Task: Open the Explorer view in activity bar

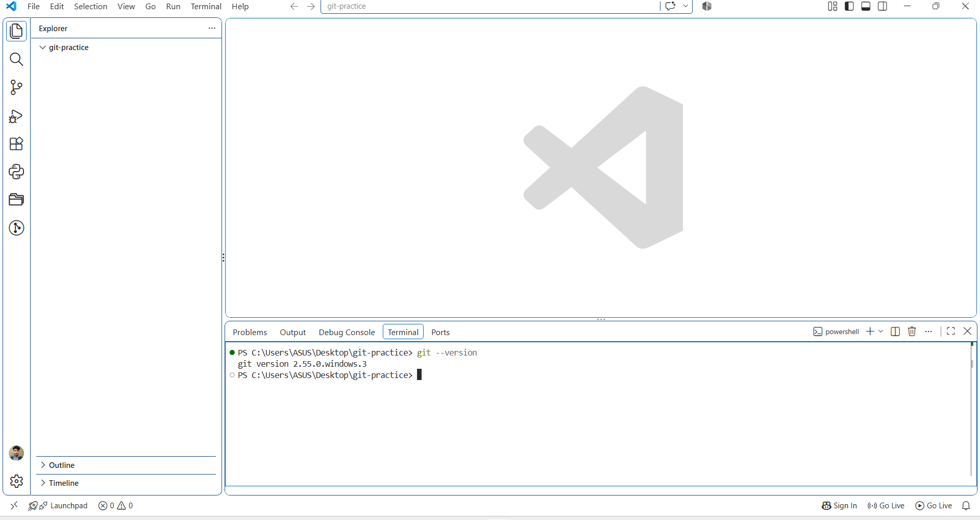Action: coord(16,31)
